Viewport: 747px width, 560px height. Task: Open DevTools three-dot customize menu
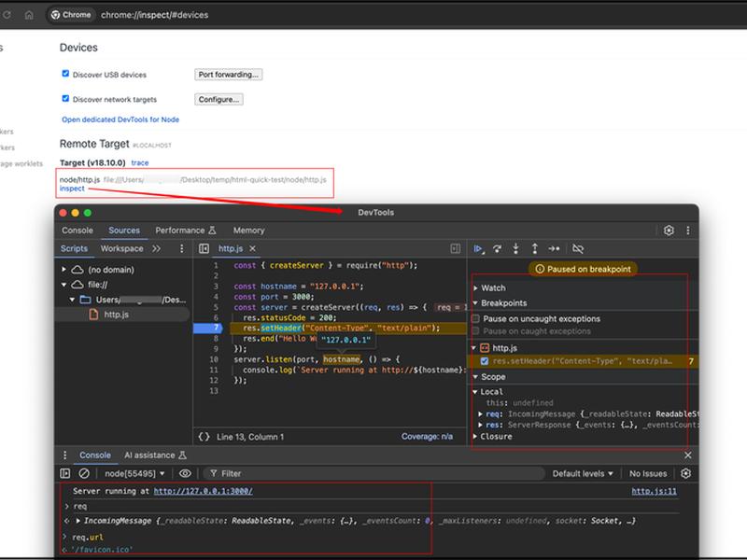coord(688,231)
